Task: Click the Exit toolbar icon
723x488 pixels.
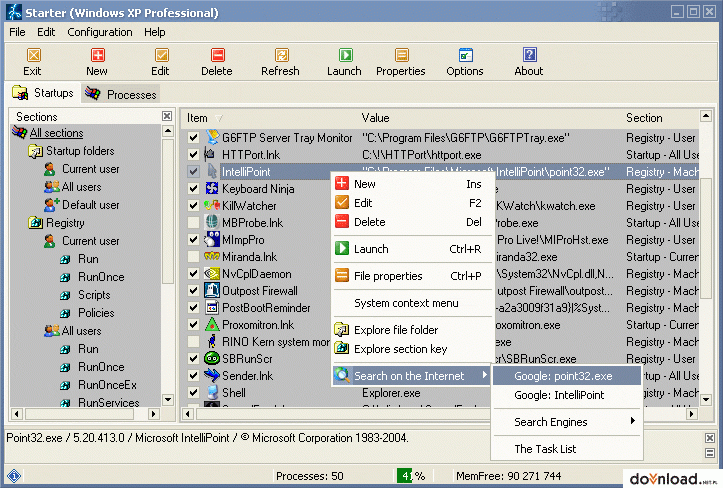Action: click(33, 55)
